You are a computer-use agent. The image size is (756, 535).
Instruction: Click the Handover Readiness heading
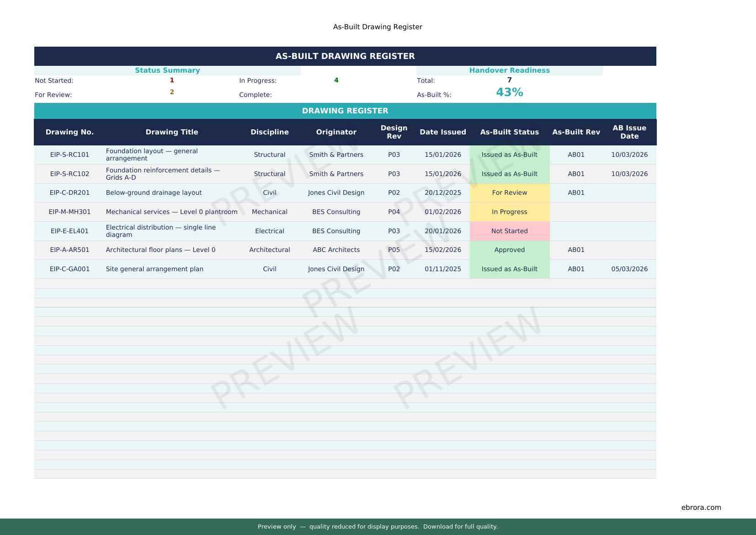point(509,70)
